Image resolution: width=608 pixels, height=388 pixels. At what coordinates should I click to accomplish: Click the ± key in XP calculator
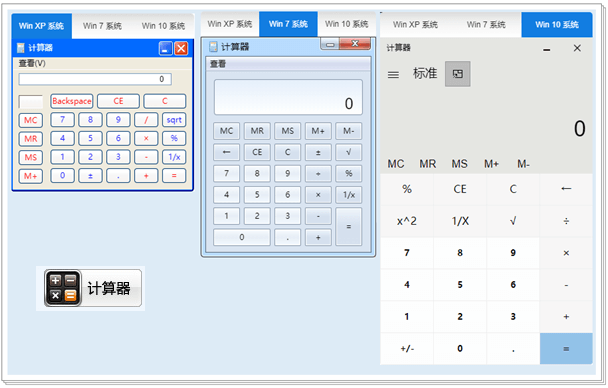[x=90, y=176]
